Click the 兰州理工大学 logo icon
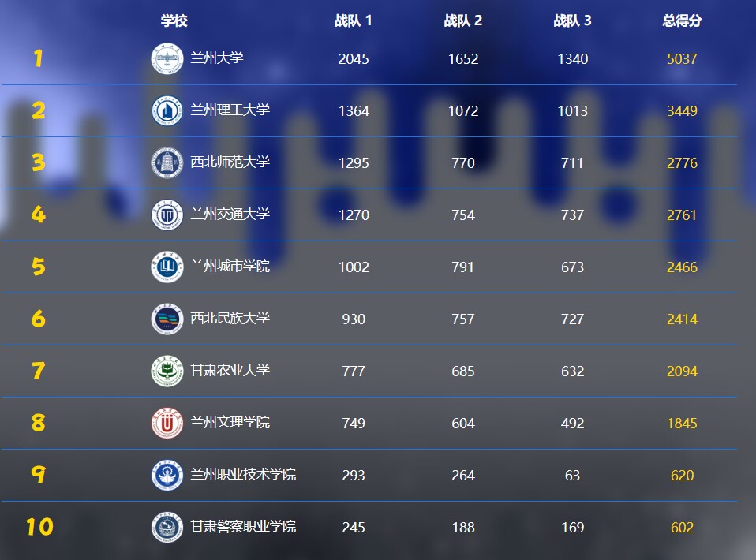 tap(167, 110)
